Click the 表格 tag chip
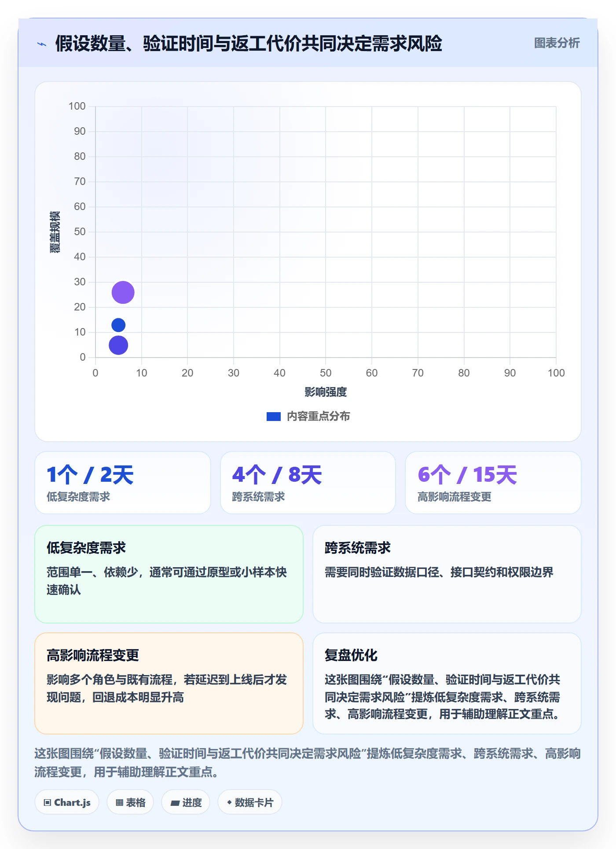The height and width of the screenshot is (849, 616). [130, 802]
